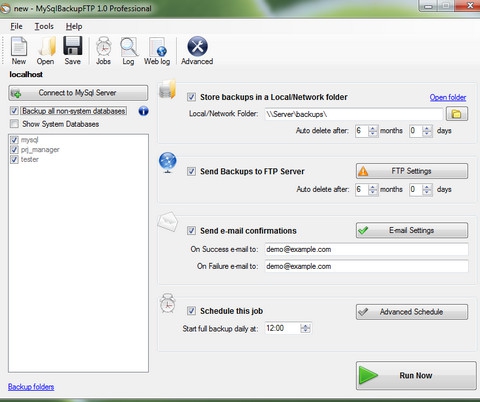Adjust daily backup start time spinner
This screenshot has height=402, width=480.
(x=305, y=328)
